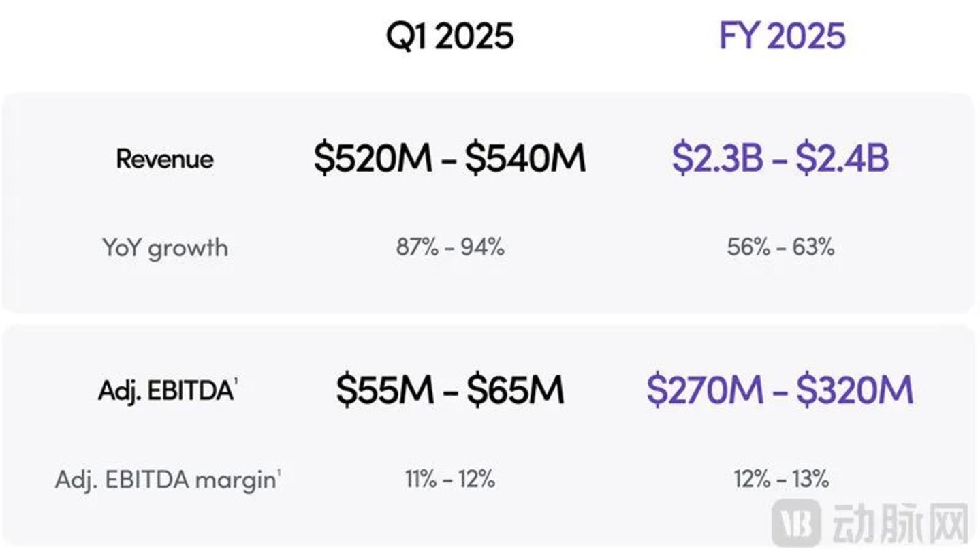Select the FY 2025 column header
Screen dimensions: 980x560
(x=782, y=35)
